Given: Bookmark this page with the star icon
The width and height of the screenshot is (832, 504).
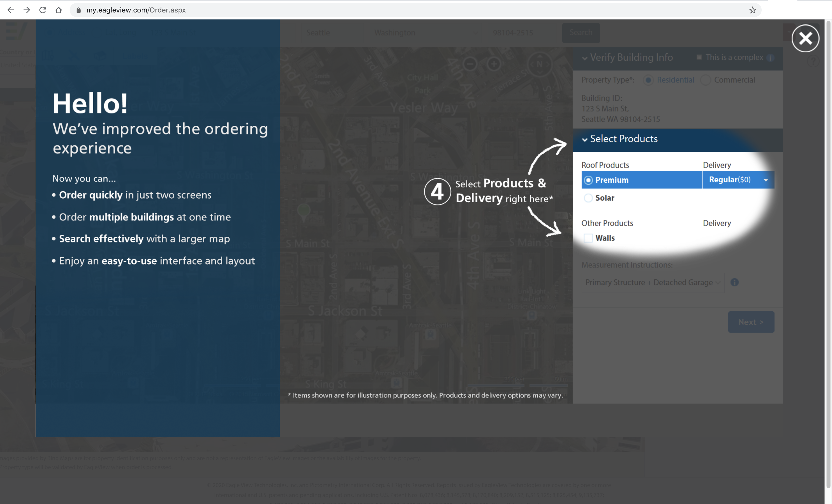Looking at the screenshot, I should (x=752, y=10).
